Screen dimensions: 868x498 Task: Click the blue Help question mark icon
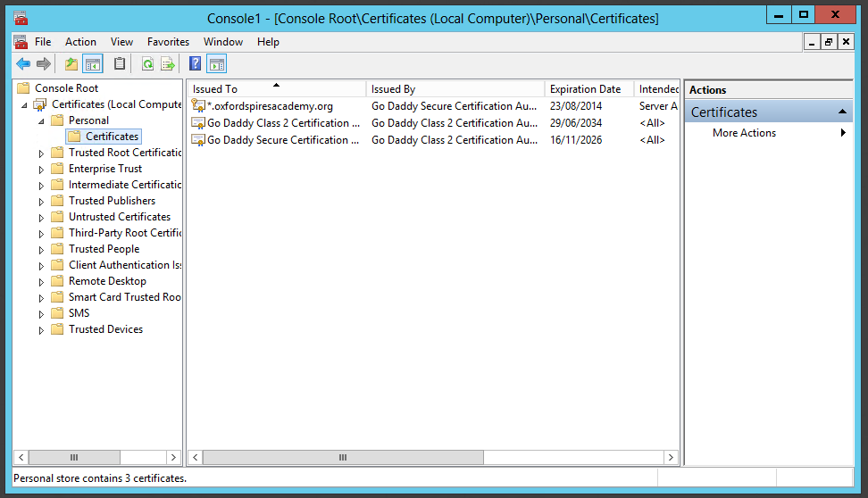pyautogui.click(x=195, y=63)
